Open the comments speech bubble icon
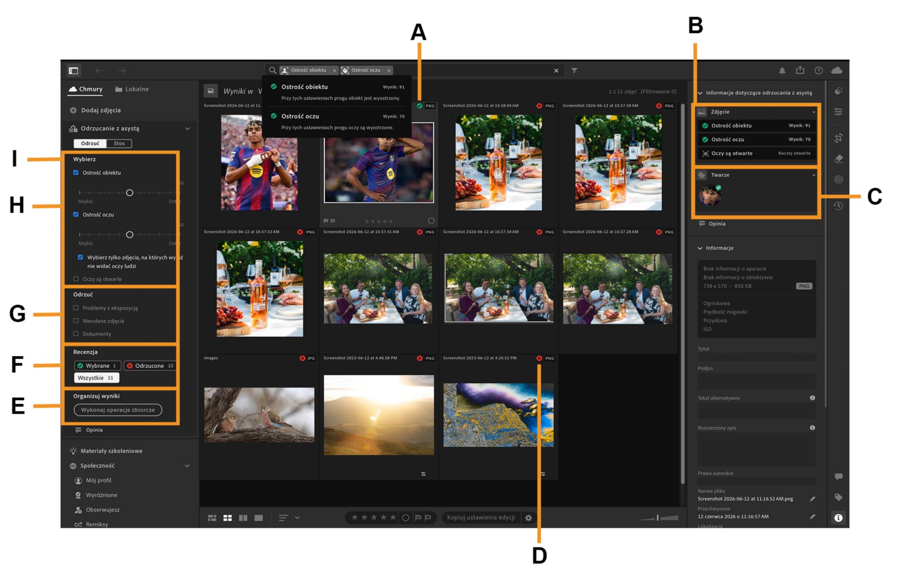Screen dimensions: 910x588 (838, 476)
